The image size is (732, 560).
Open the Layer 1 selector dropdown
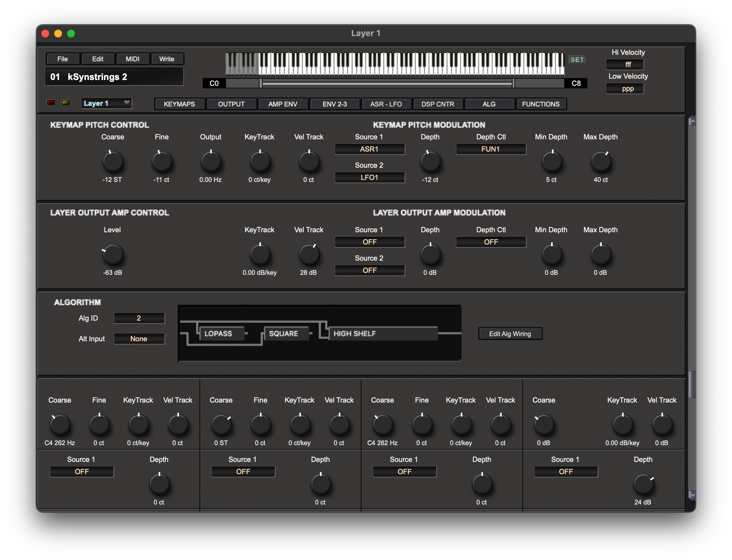[107, 103]
